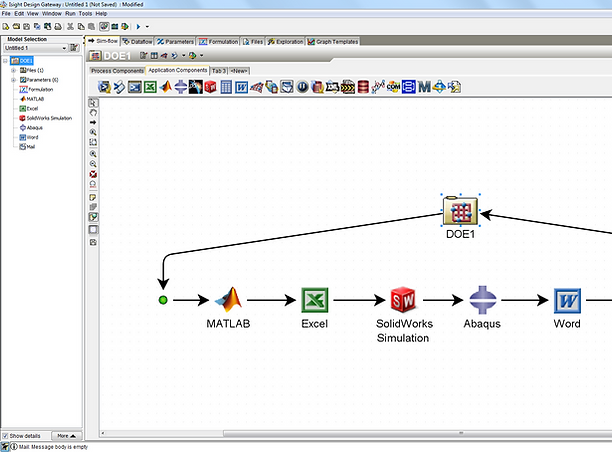This screenshot has height=452, width=612.
Task: Select Abaqus in the model tree
Action: coord(31,128)
